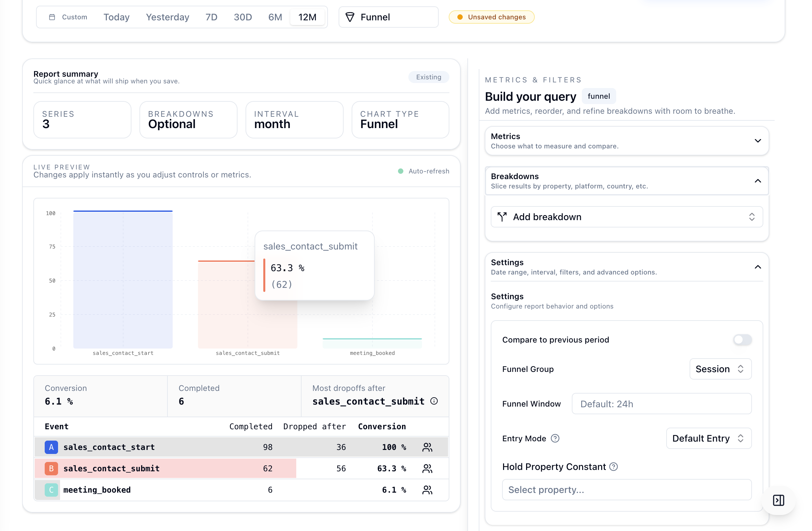Viewport: 812px width, 531px height.
Task: Open the audience icon on sales_contact_start row
Action: (427, 447)
